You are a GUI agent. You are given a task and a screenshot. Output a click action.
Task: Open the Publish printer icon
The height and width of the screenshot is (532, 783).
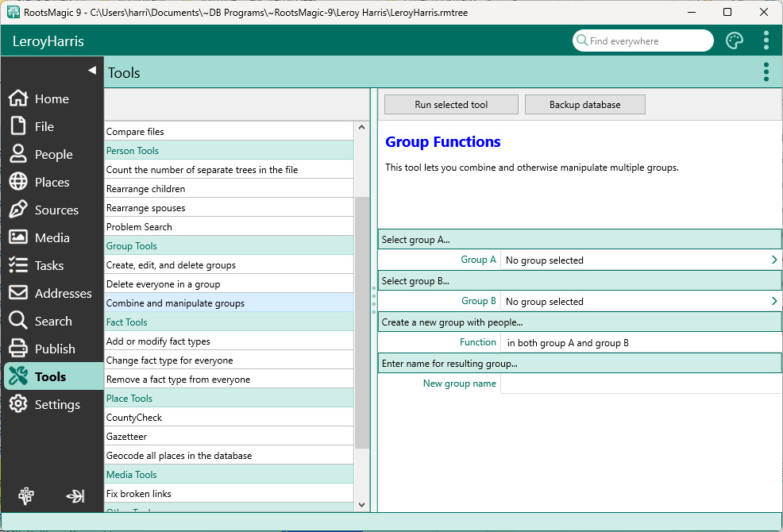18,349
